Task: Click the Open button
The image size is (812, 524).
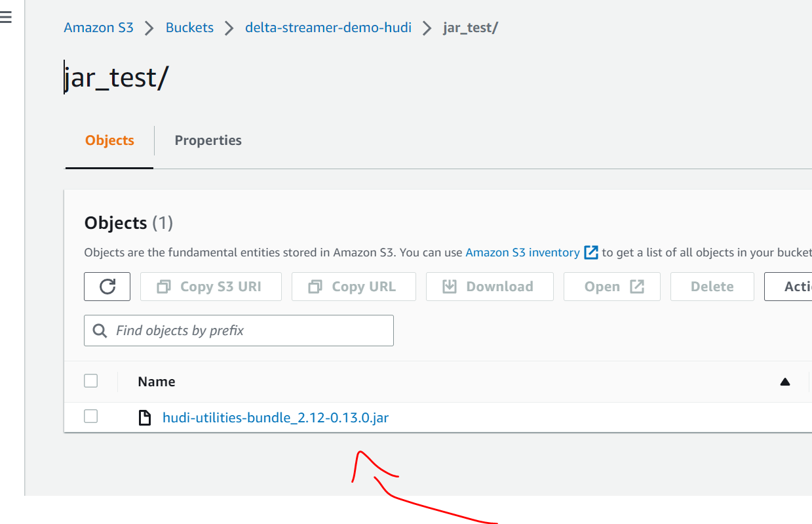Action: (612, 287)
